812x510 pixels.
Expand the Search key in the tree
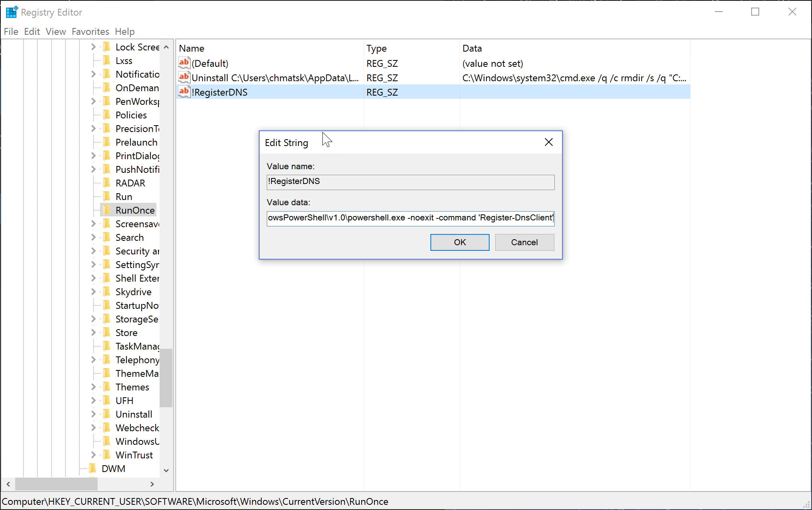[x=93, y=237]
